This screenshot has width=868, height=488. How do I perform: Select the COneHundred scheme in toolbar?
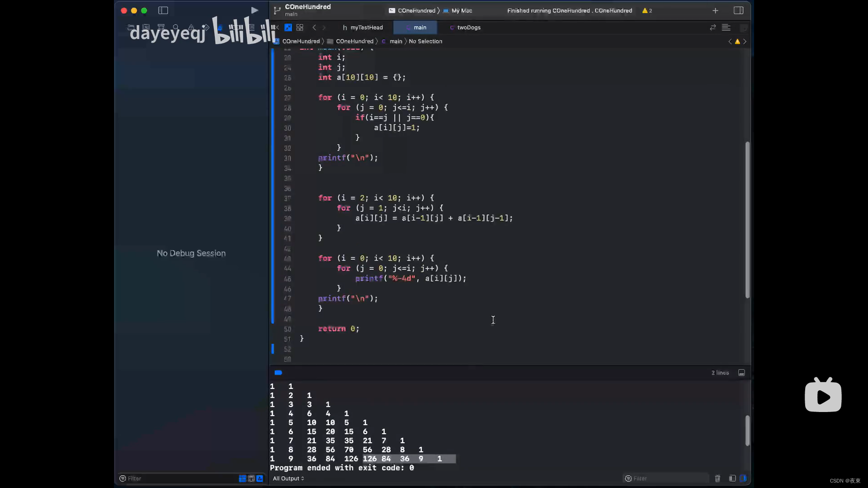pyautogui.click(x=412, y=10)
